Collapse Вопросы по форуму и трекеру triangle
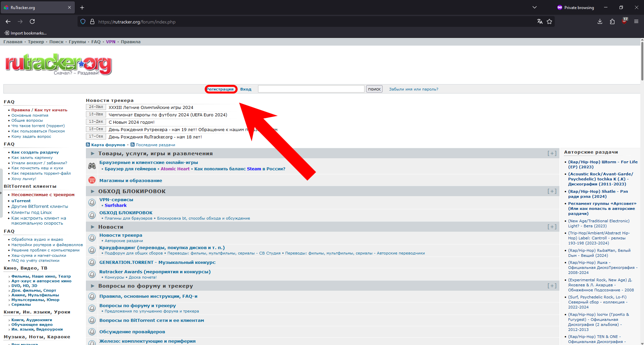 [93, 286]
